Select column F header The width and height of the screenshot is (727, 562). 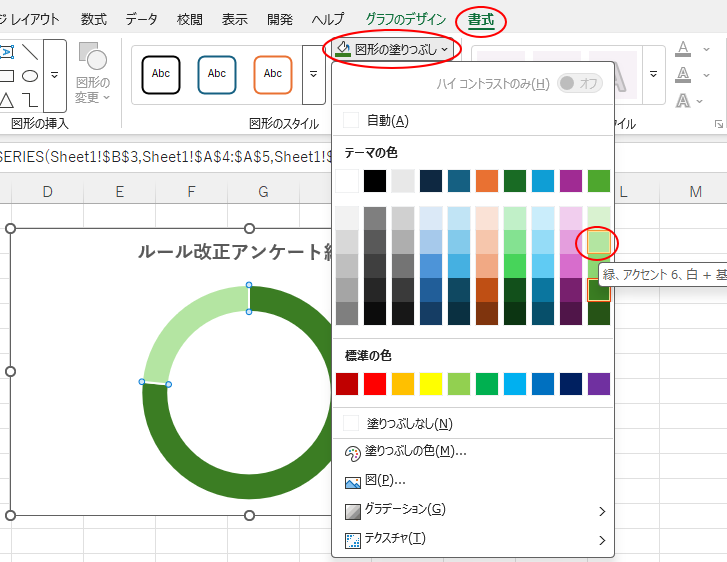click(191, 192)
